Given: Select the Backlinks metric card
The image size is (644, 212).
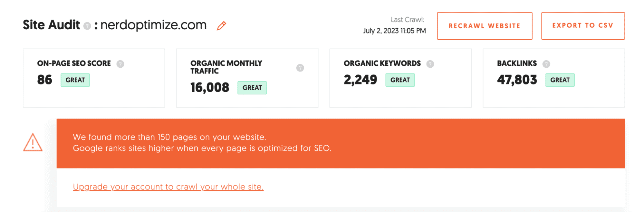Looking at the screenshot, I should click(x=554, y=78).
